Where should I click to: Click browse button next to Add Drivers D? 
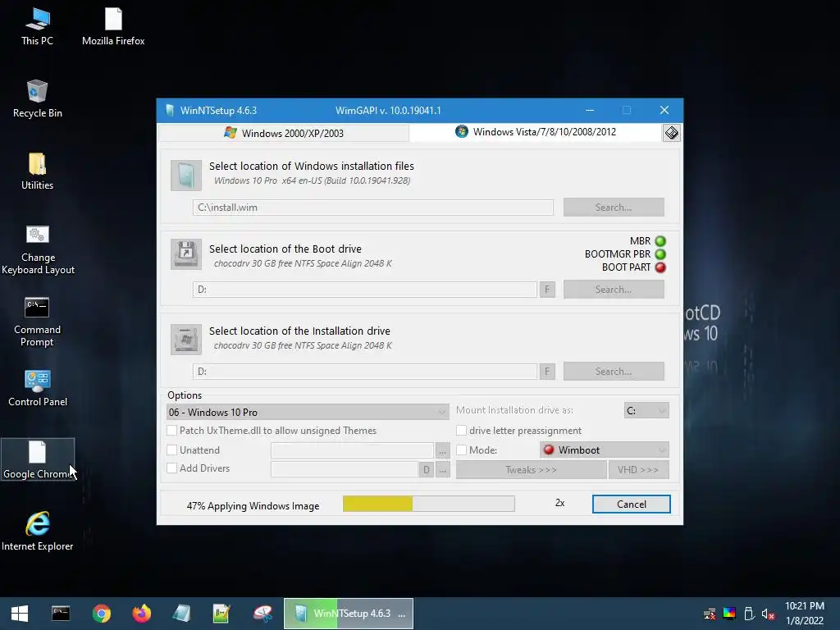point(442,470)
